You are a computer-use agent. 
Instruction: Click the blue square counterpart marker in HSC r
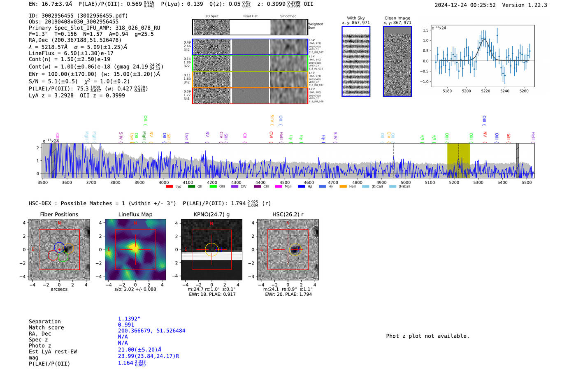(295, 250)
